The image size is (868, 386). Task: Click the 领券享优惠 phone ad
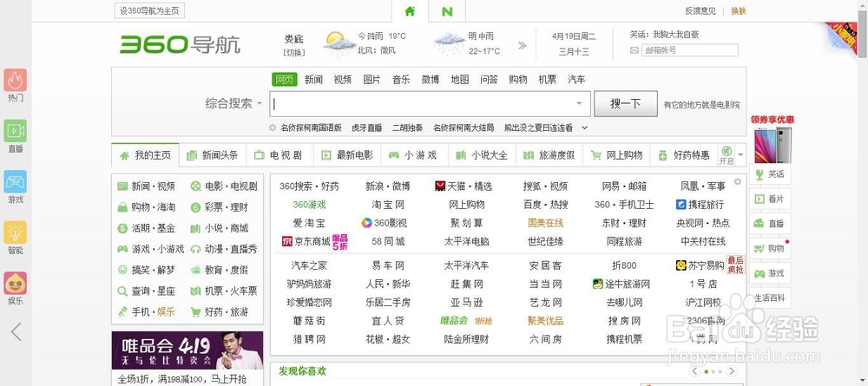click(x=773, y=138)
